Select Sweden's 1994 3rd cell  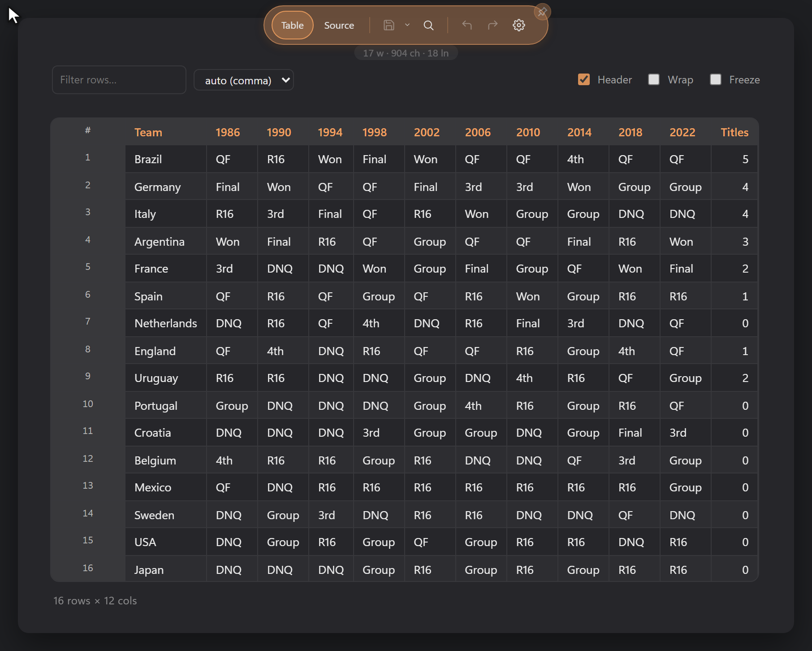[x=331, y=515]
